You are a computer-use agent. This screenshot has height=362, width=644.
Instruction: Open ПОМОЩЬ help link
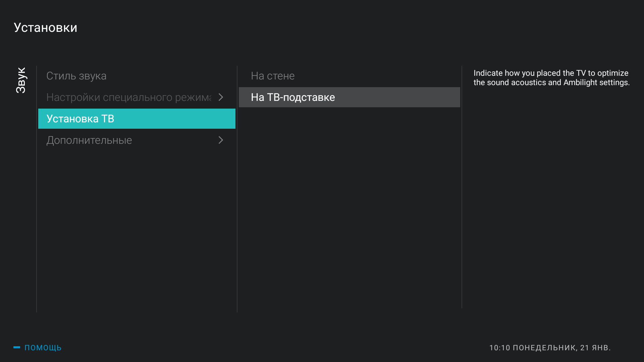click(x=43, y=348)
